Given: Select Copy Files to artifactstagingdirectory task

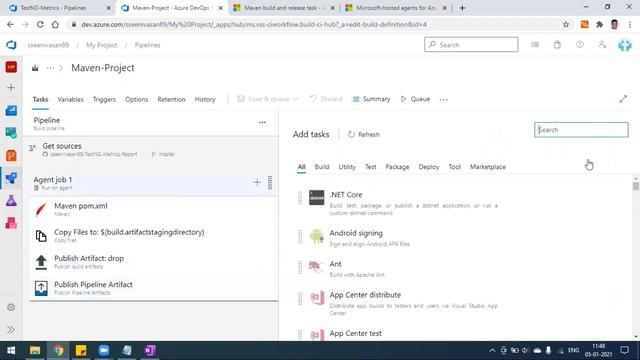Looking at the screenshot, I should click(x=153, y=236).
